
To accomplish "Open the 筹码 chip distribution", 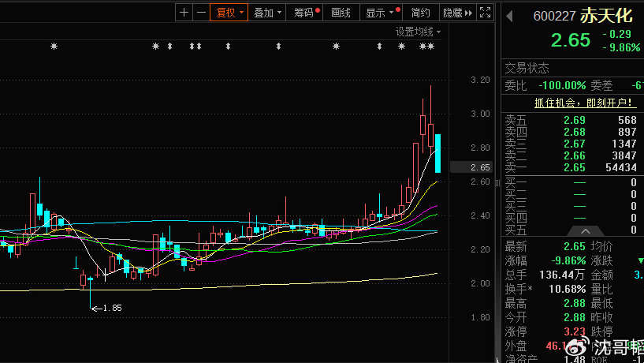I will 305,13.
